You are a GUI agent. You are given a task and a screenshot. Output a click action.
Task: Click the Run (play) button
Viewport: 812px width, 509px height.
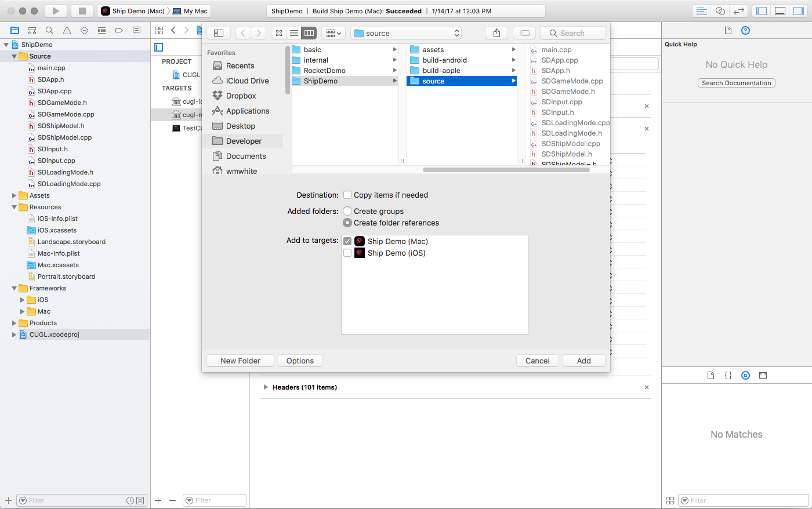(x=56, y=11)
